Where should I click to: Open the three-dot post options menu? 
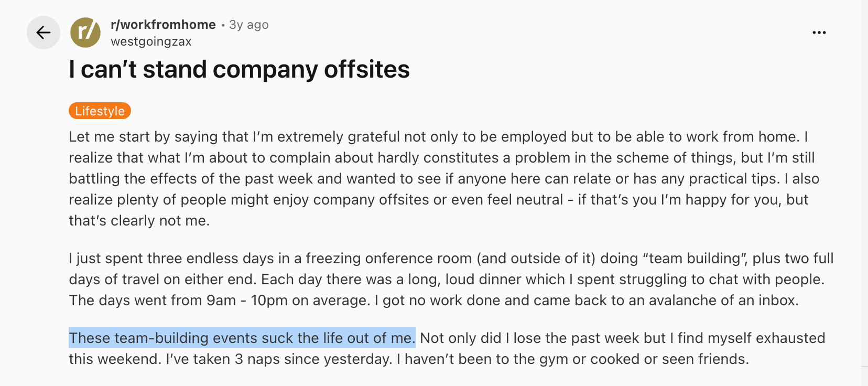coord(819,33)
